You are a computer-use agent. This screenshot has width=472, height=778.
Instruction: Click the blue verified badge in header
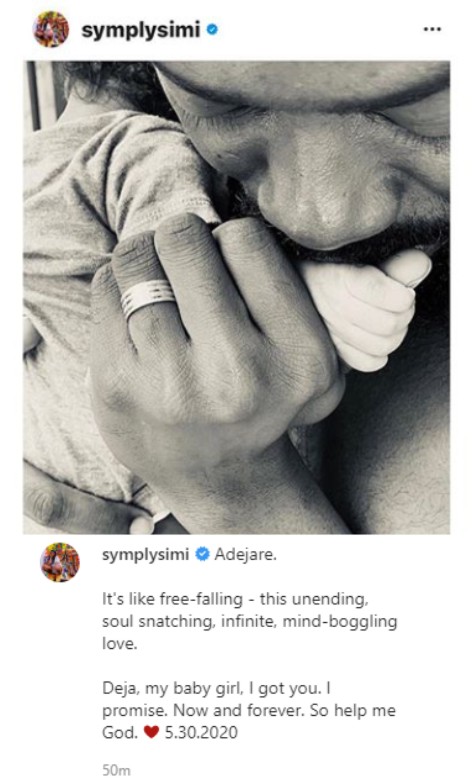[212, 30]
